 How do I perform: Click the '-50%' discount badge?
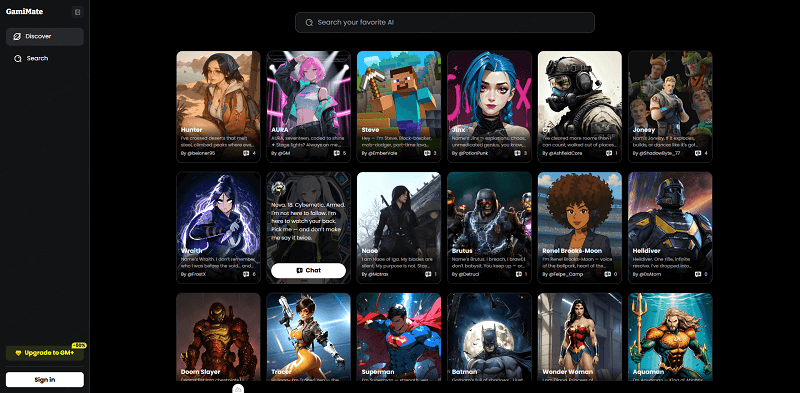click(x=80, y=346)
